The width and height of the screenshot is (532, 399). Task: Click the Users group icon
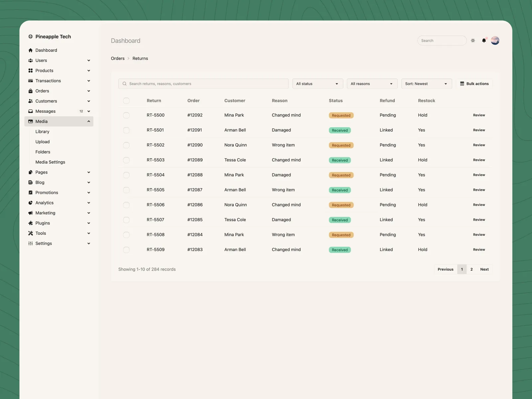click(x=31, y=61)
